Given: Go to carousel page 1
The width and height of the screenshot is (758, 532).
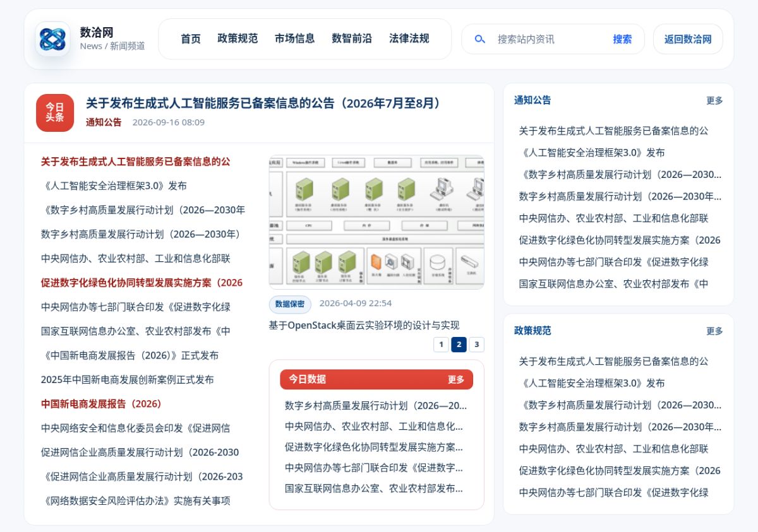Looking at the screenshot, I should pos(441,344).
